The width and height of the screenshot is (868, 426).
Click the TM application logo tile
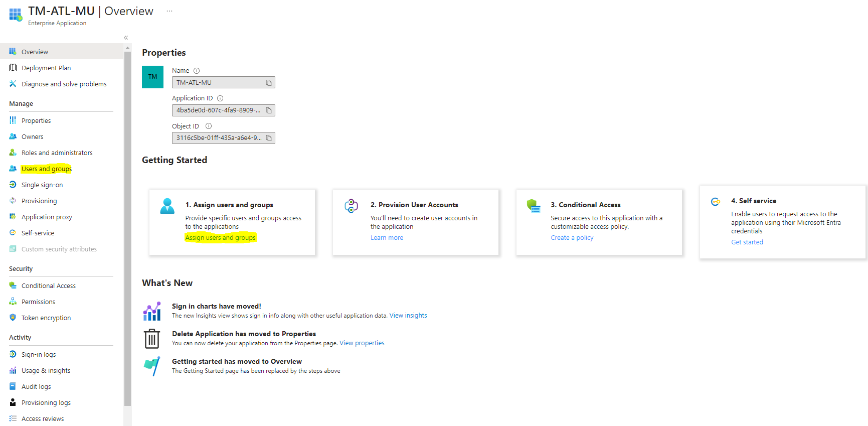click(x=152, y=77)
